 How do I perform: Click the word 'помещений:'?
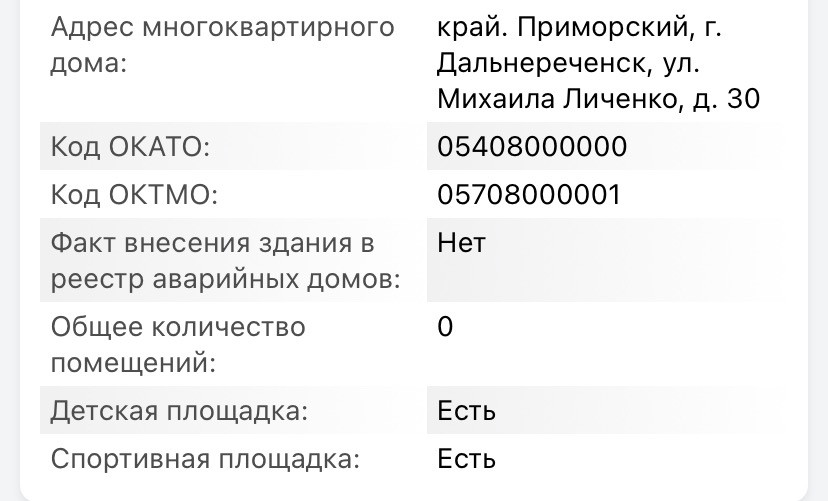(x=133, y=362)
